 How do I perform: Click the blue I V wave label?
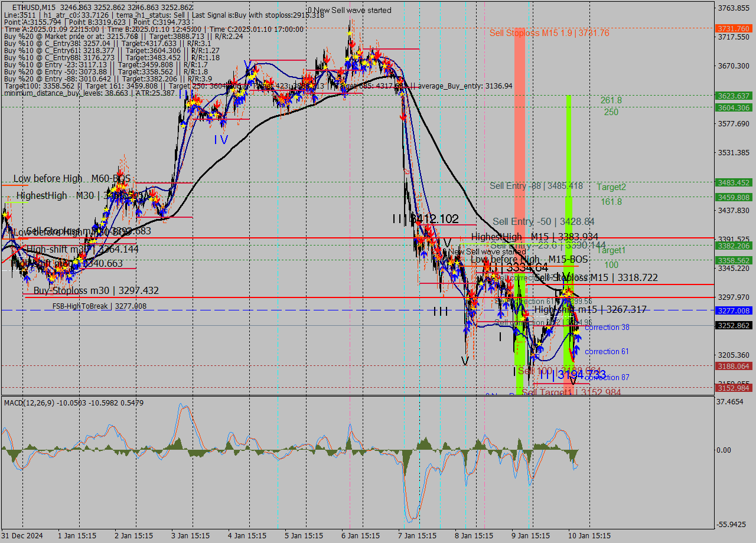220,140
